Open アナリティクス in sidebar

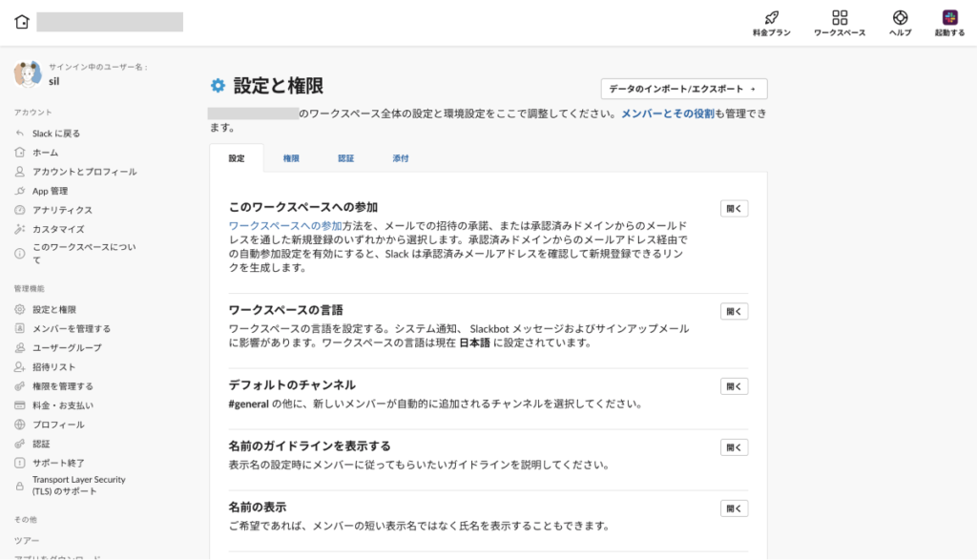click(x=62, y=210)
